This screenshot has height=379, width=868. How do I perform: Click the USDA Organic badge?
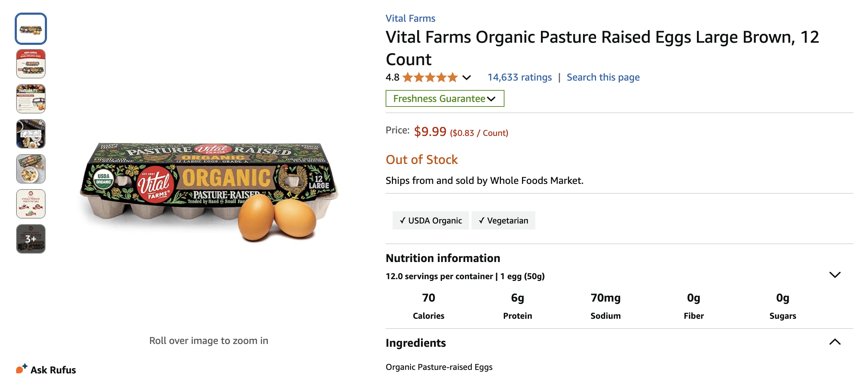pyautogui.click(x=430, y=220)
